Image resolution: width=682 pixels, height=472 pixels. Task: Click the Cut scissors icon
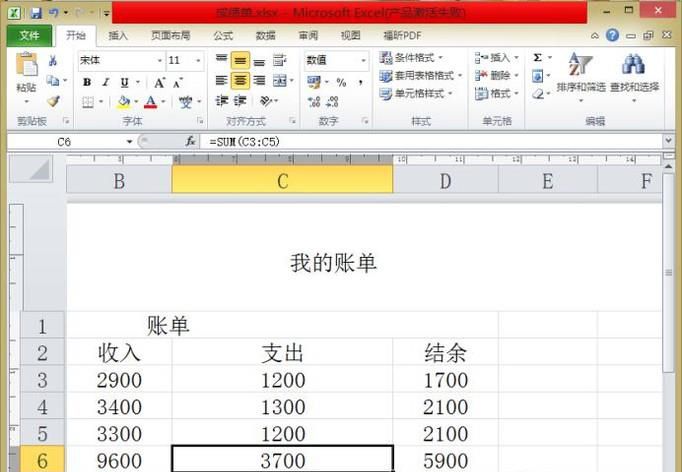click(x=53, y=61)
